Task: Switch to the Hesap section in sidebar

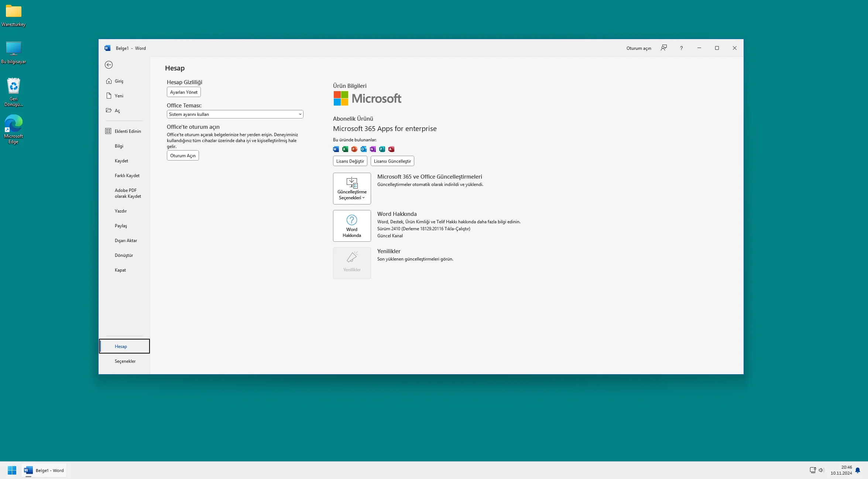Action: pyautogui.click(x=121, y=346)
